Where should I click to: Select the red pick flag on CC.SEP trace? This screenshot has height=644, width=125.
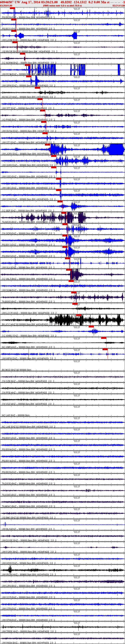point(60,201)
